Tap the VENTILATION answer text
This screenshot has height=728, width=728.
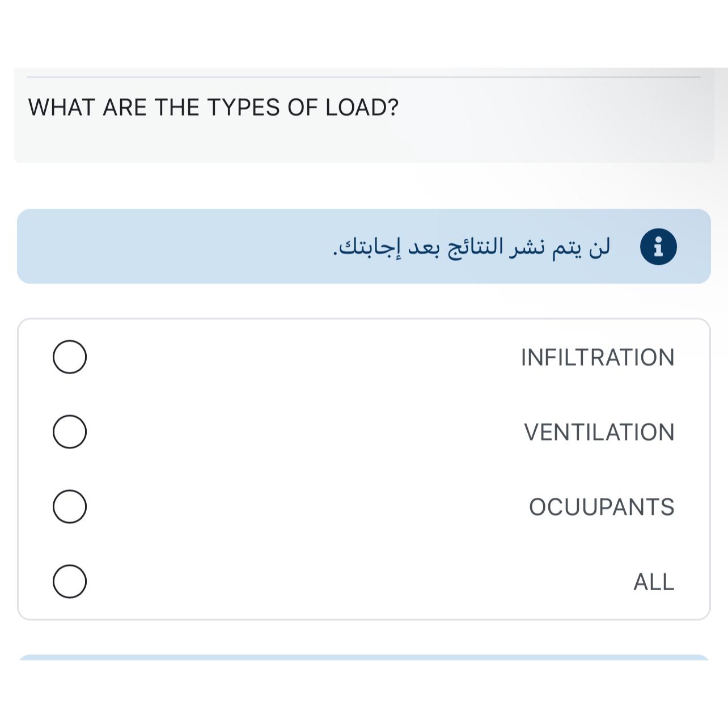pos(599,432)
